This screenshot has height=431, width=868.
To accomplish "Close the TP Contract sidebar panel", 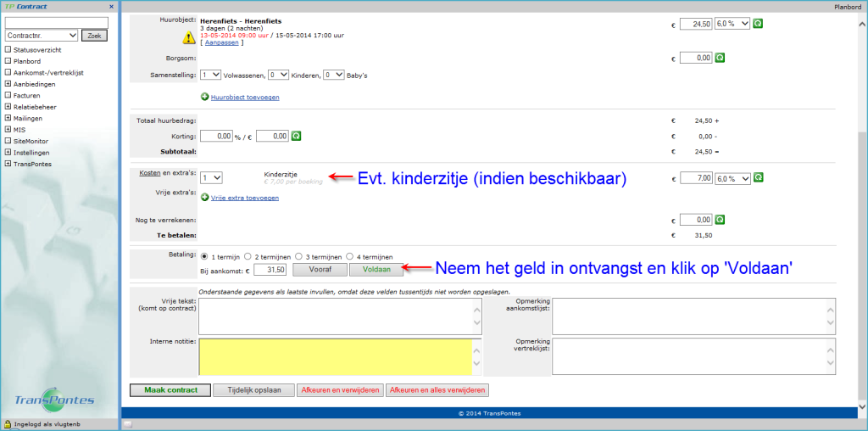I will pos(111,6).
